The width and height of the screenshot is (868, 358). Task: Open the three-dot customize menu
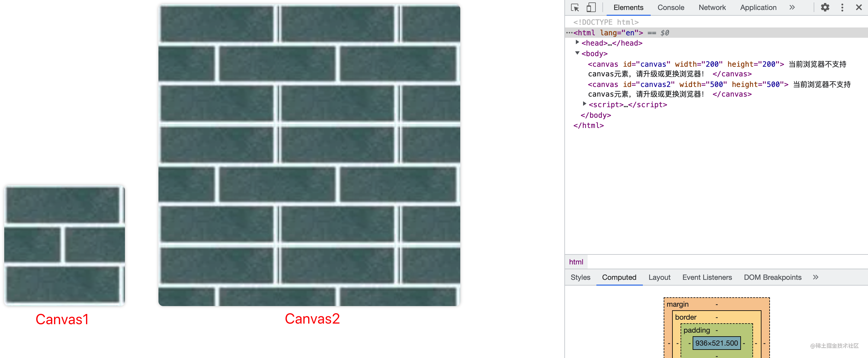tap(842, 7)
